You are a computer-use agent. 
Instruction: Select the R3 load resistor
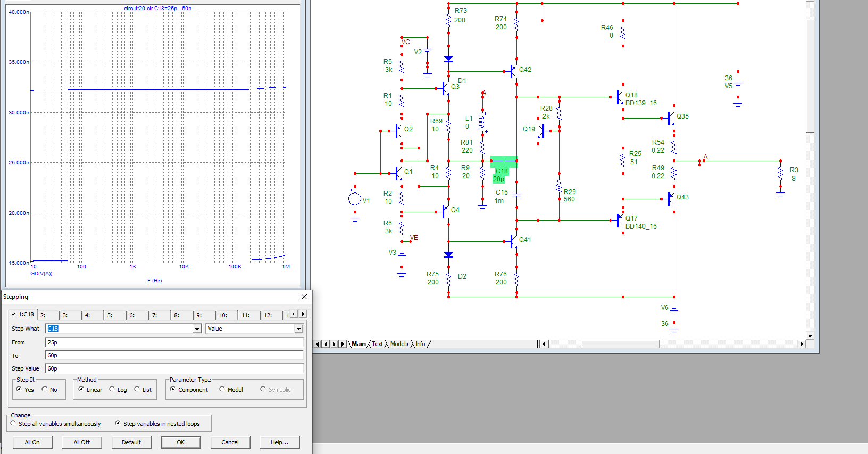(780, 174)
